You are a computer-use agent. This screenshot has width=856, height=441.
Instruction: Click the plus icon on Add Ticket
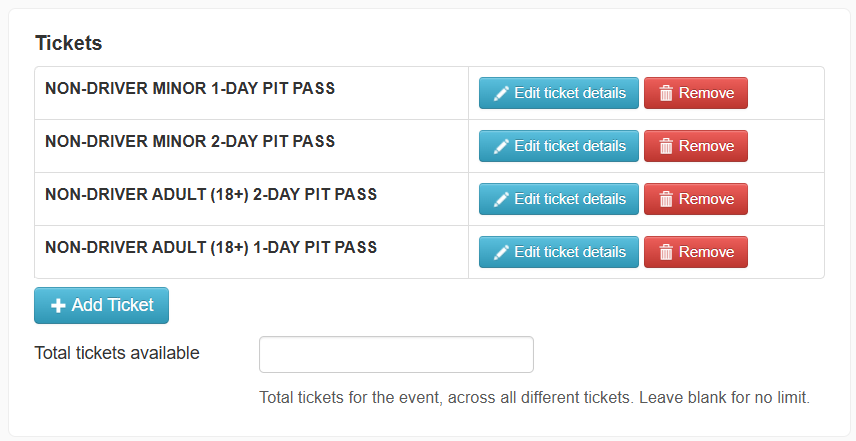58,306
